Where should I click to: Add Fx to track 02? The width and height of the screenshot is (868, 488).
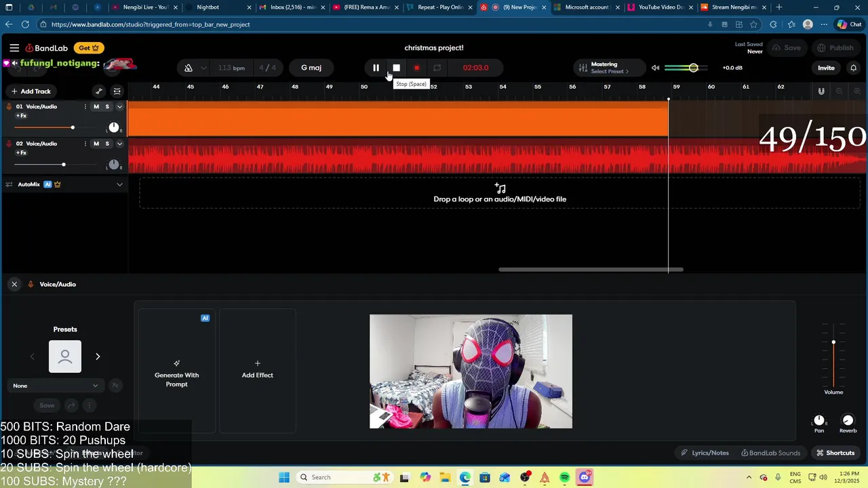[21, 153]
